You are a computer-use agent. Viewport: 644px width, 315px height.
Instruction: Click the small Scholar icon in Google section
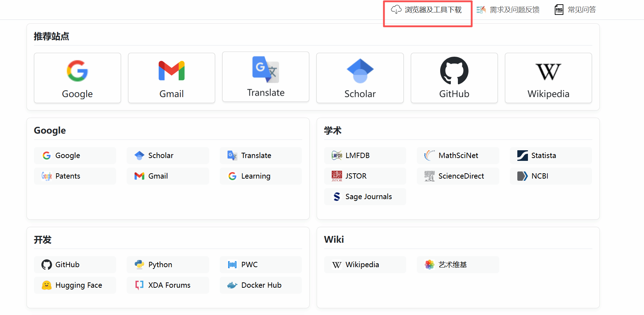[x=139, y=156]
